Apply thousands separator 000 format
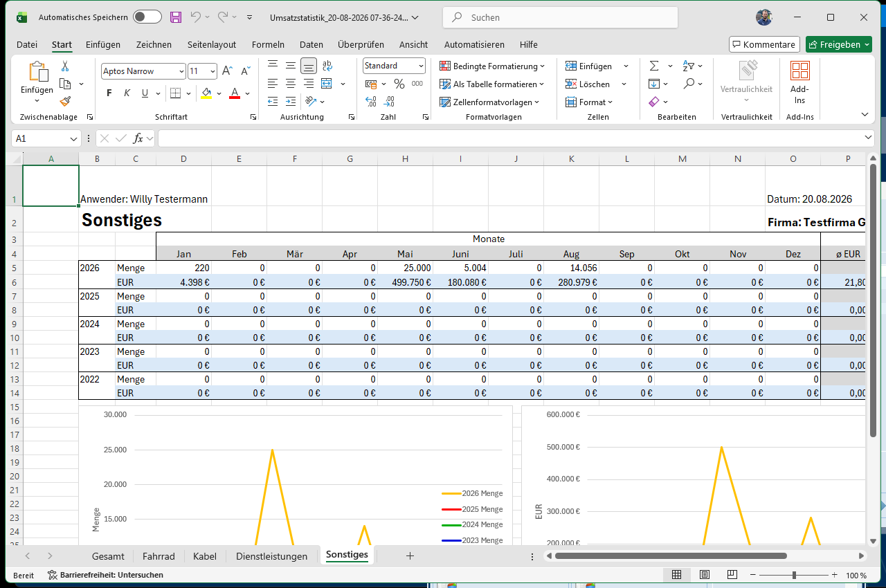Screen dimensions: 886x588 coord(417,84)
